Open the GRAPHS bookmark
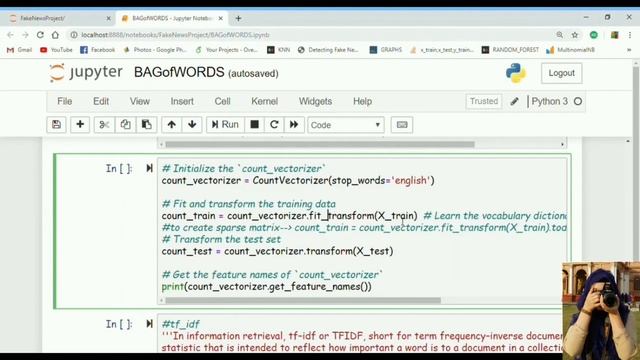Viewport: 640px width, 360px height. pyautogui.click(x=386, y=50)
